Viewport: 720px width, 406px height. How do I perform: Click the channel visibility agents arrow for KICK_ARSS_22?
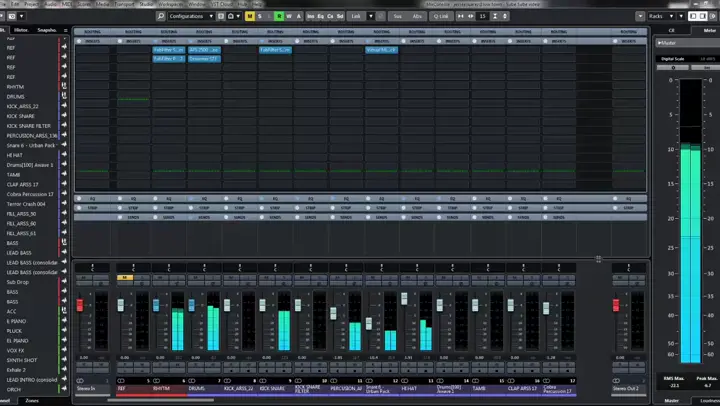64,106
